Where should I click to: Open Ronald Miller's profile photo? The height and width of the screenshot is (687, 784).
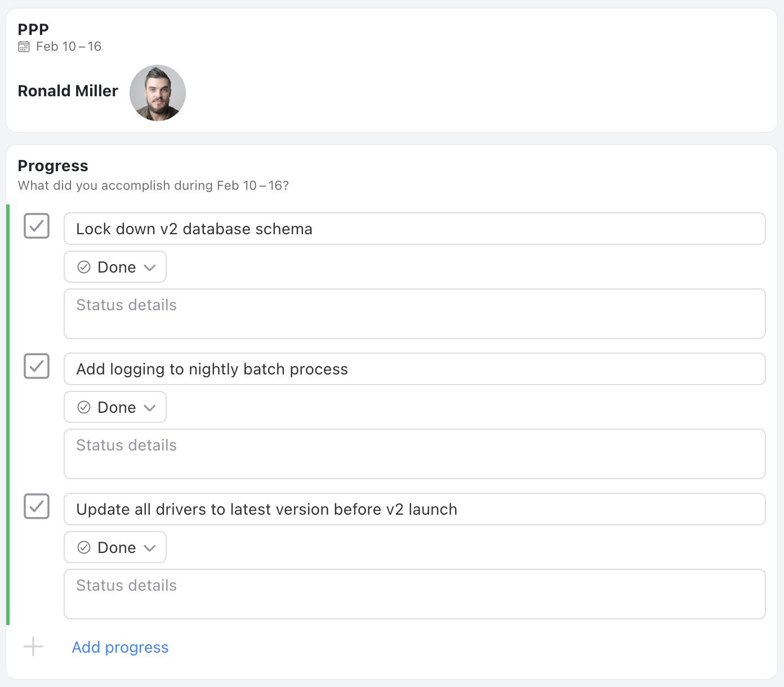pos(158,93)
